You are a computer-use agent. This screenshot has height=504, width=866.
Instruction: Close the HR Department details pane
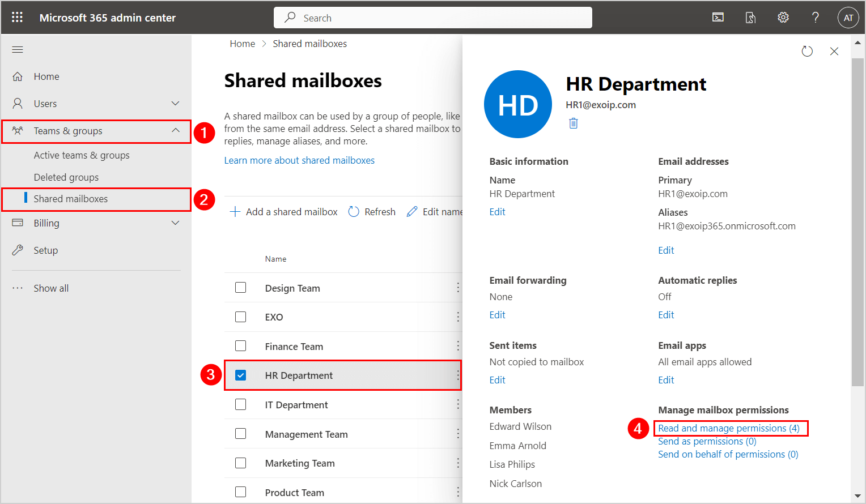834,52
